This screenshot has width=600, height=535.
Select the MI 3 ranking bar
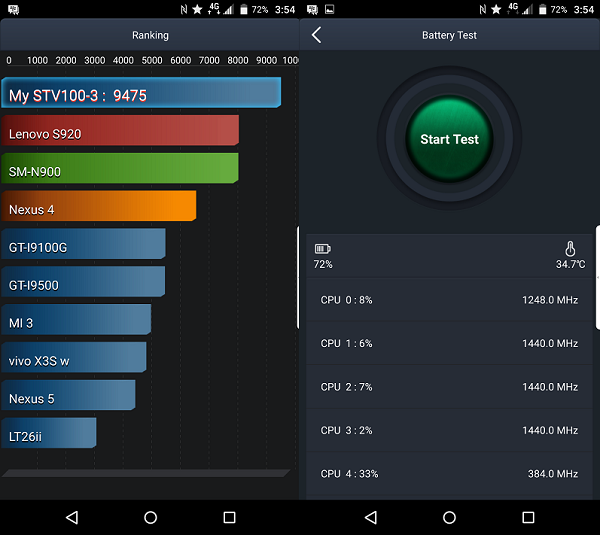[x=76, y=320]
